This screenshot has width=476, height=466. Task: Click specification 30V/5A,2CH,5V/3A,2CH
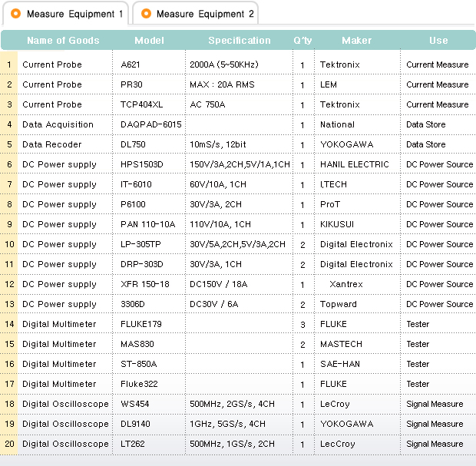click(x=237, y=244)
